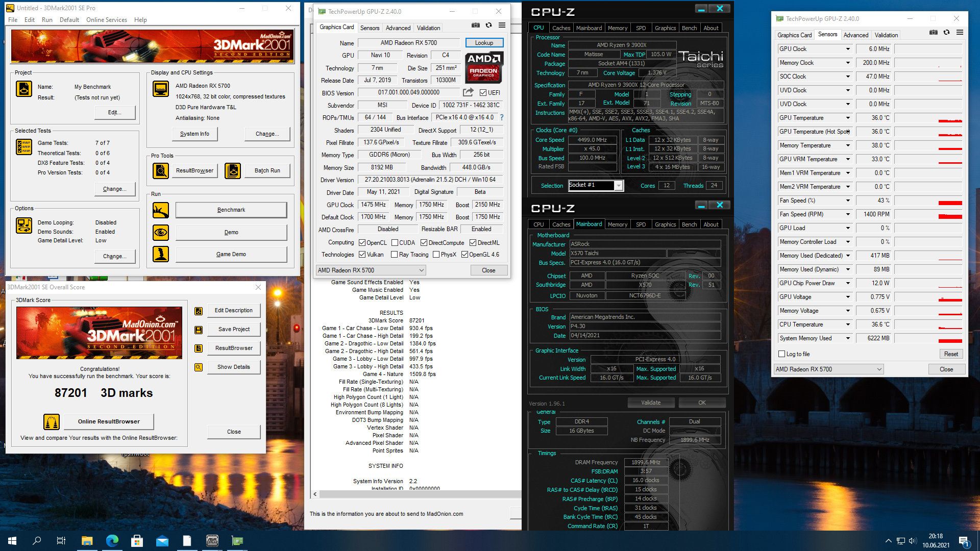Enable the Log to file checkbox
Screen dimensions: 980x551
(x=781, y=354)
